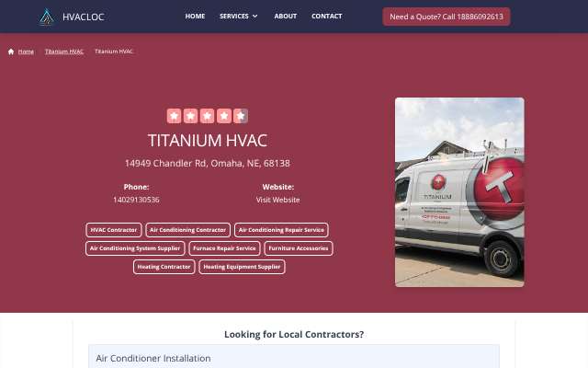Image resolution: width=588 pixels, height=368 pixels.
Task: Click phone number 14029130536
Action: pos(136,200)
